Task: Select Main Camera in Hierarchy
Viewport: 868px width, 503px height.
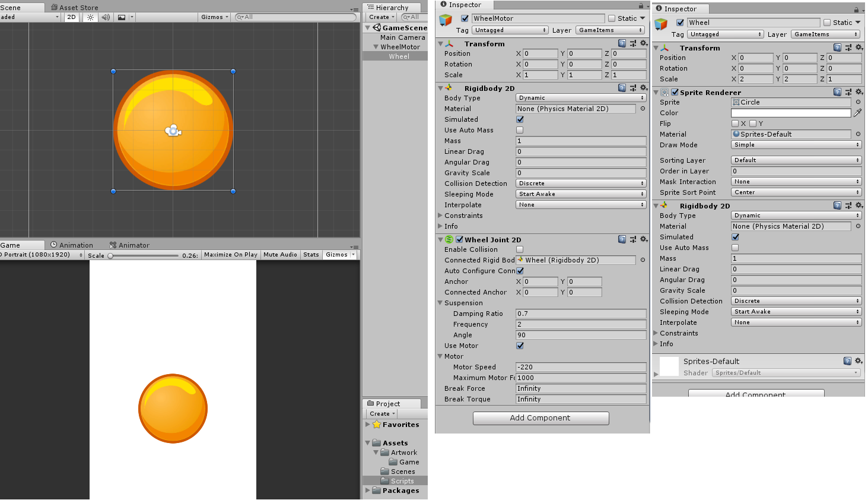Action: [x=402, y=37]
